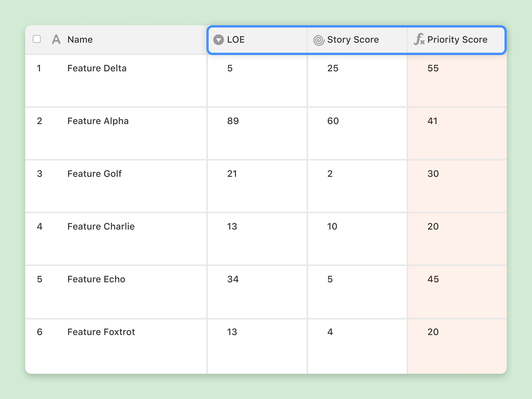Click the text-type A icon beside Name
Viewport: 532px width, 399px height.
point(56,39)
